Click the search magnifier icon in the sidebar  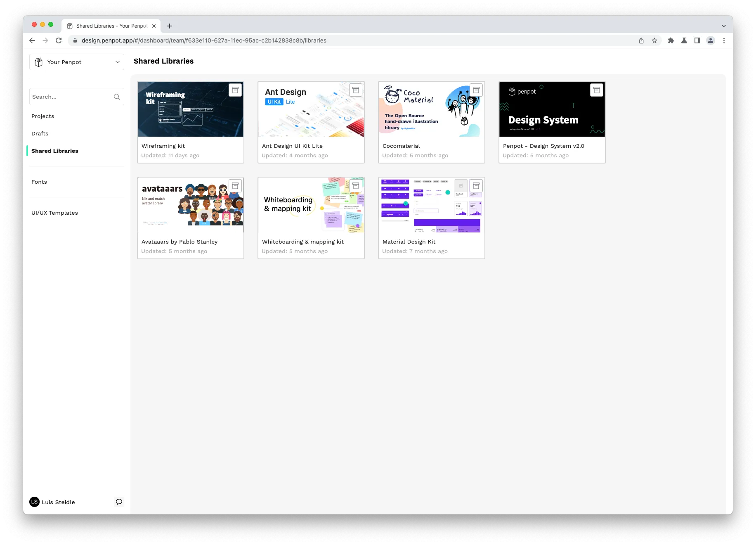(117, 97)
